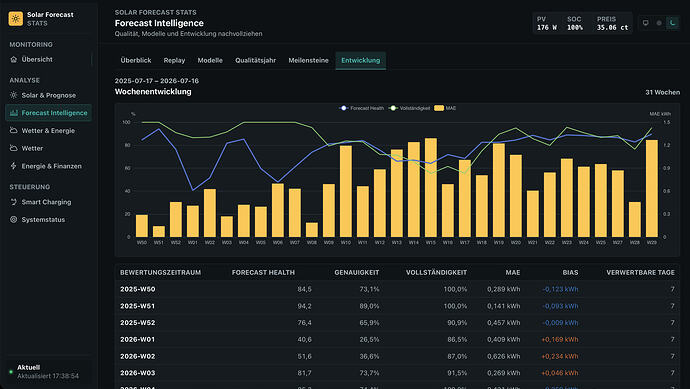Sort table by Bias column header
The image size is (690, 389).
point(570,272)
